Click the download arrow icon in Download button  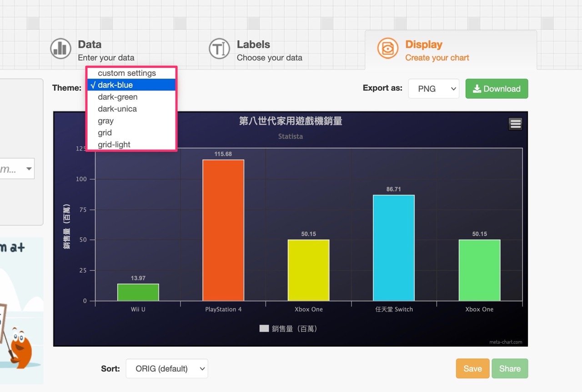pyautogui.click(x=477, y=89)
